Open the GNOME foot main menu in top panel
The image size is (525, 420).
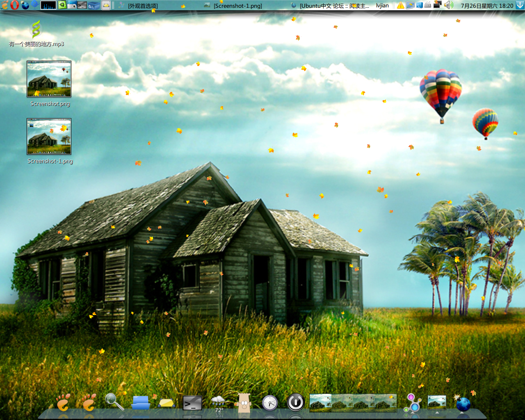pyautogui.click(x=5, y=5)
